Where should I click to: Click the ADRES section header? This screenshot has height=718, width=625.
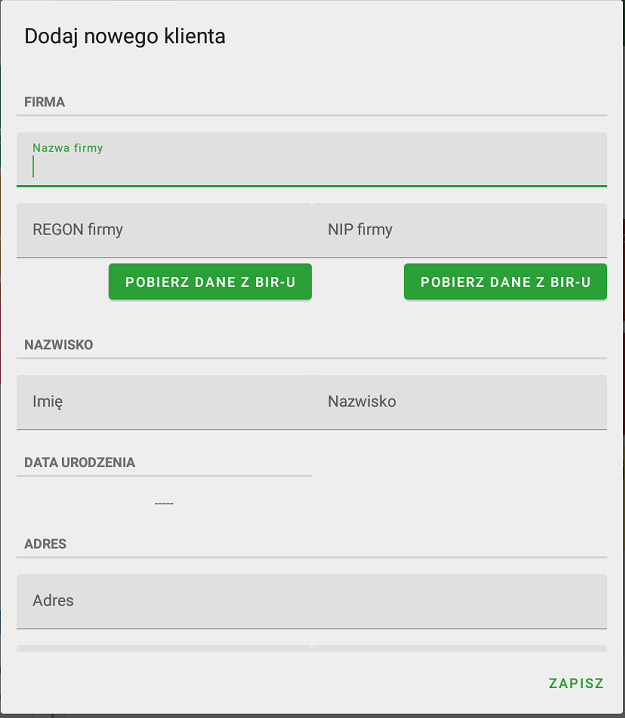pyautogui.click(x=46, y=544)
